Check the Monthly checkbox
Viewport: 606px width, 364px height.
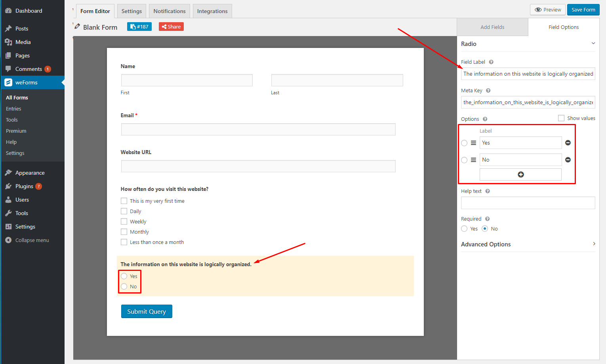tap(124, 232)
